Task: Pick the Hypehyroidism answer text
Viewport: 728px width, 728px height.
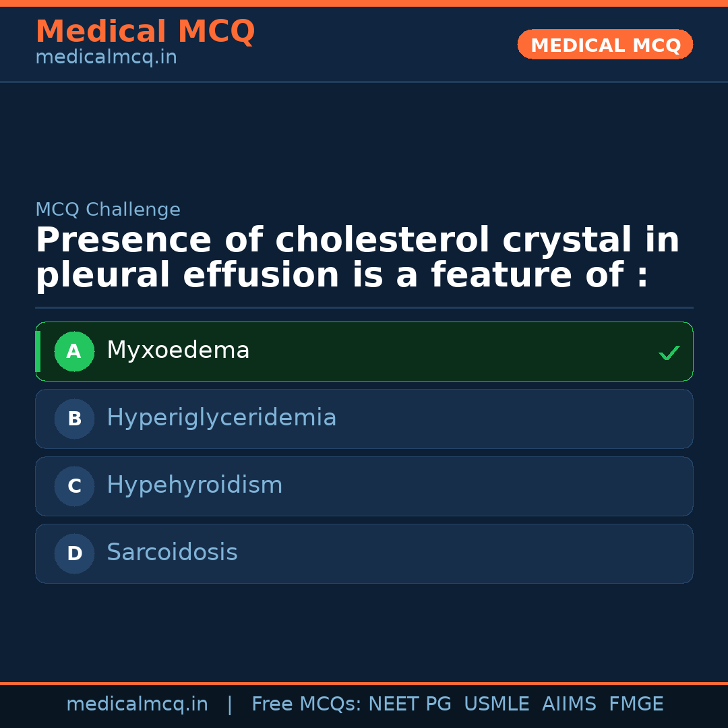Action: click(194, 485)
